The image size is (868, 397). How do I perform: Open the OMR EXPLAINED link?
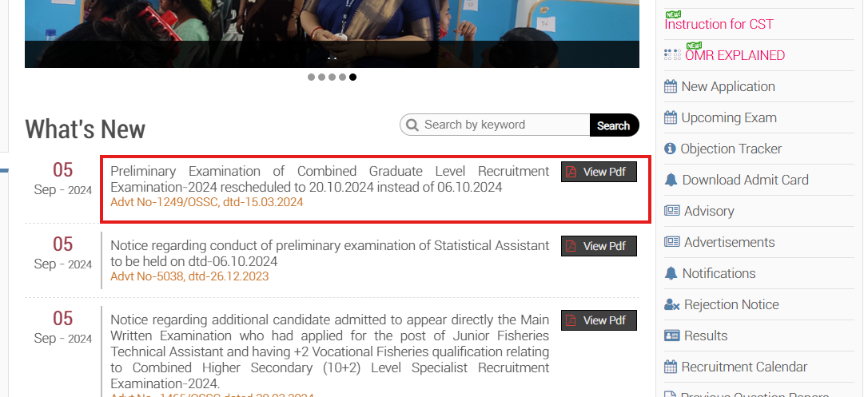(x=735, y=55)
